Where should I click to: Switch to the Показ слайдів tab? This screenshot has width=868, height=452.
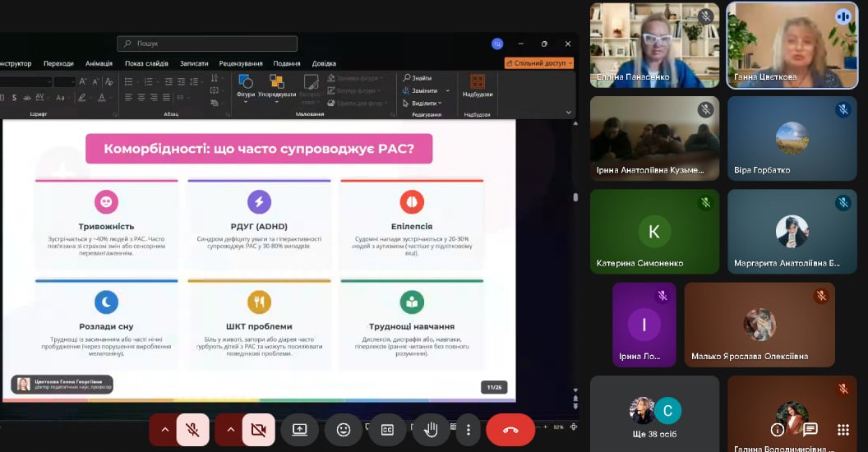tap(146, 63)
